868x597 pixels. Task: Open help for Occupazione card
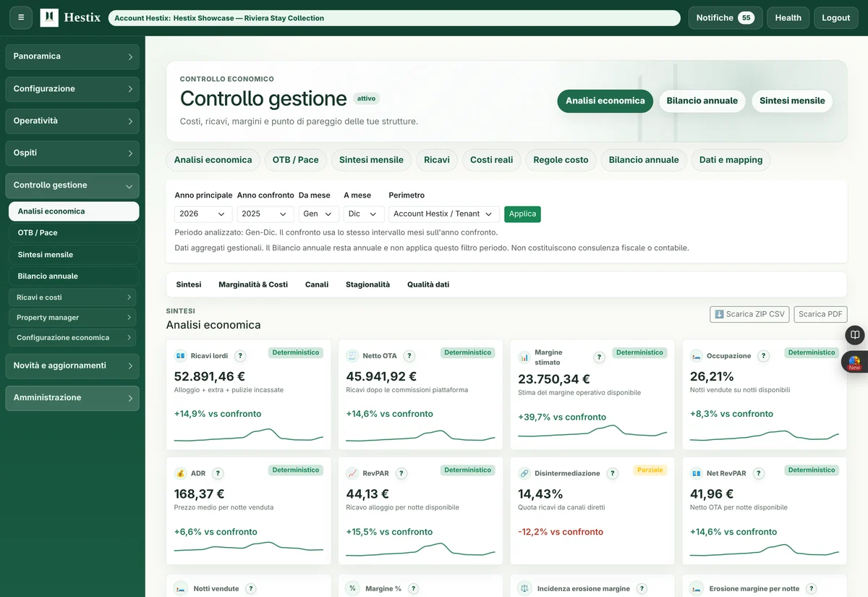tap(764, 356)
